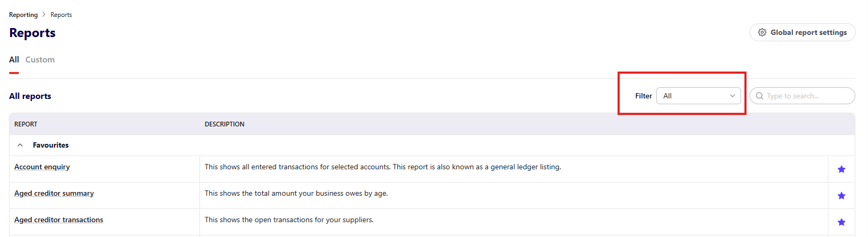Click the gear icon for global settings

pos(762,32)
